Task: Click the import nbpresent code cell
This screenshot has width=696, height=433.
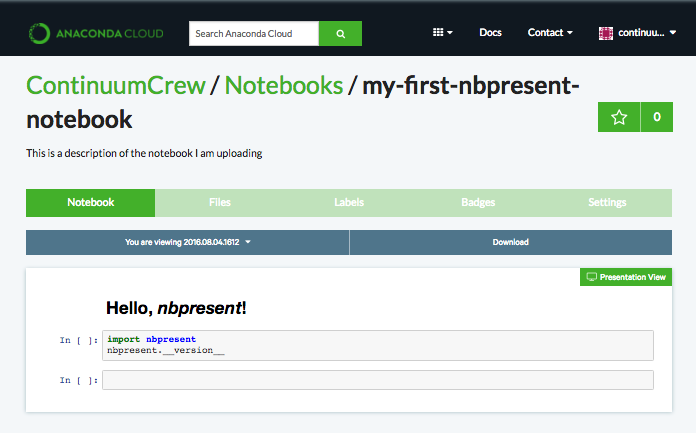Action: coord(378,345)
